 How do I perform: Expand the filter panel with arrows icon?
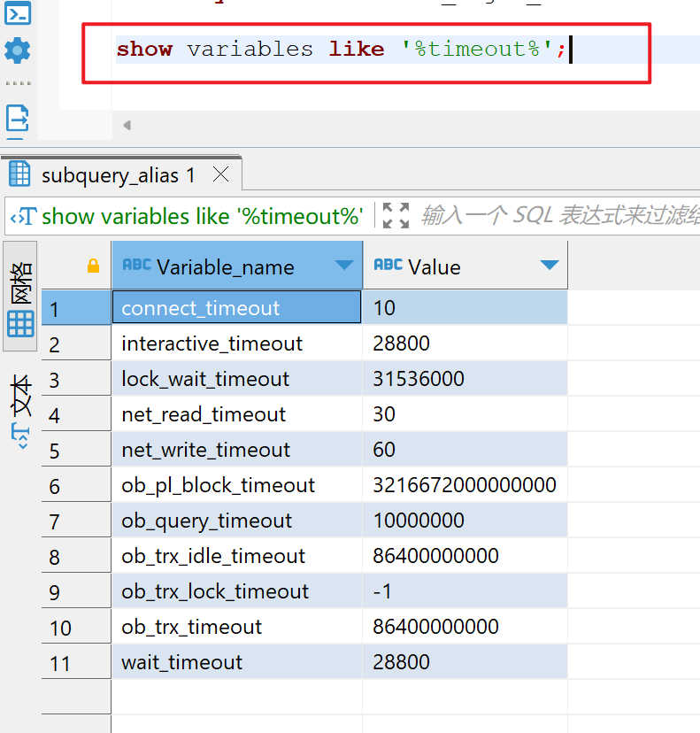click(396, 215)
